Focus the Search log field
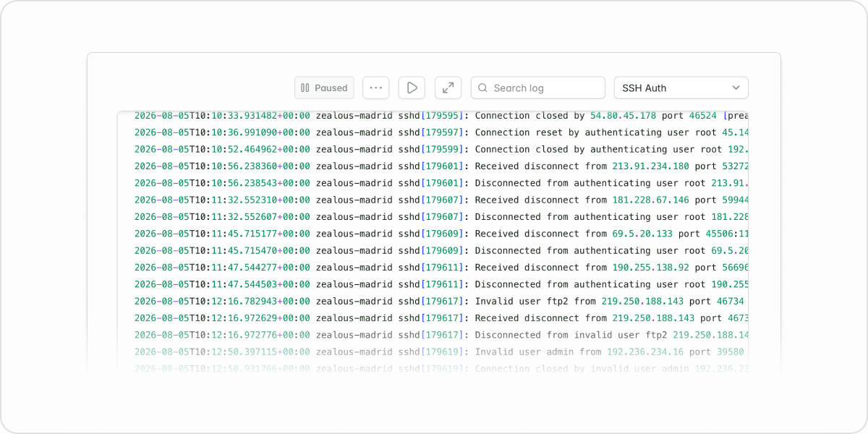This screenshot has width=868, height=434. pos(538,88)
